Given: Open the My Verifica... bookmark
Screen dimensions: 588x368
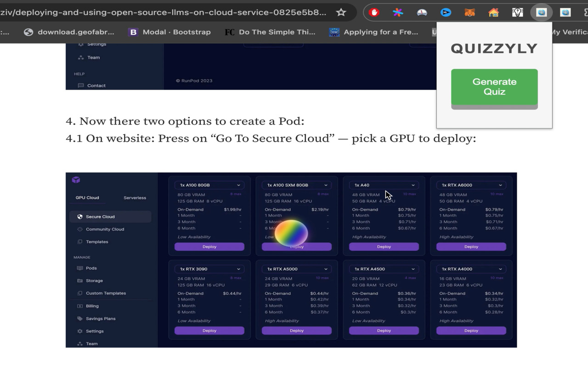Looking at the screenshot, I should click(570, 32).
